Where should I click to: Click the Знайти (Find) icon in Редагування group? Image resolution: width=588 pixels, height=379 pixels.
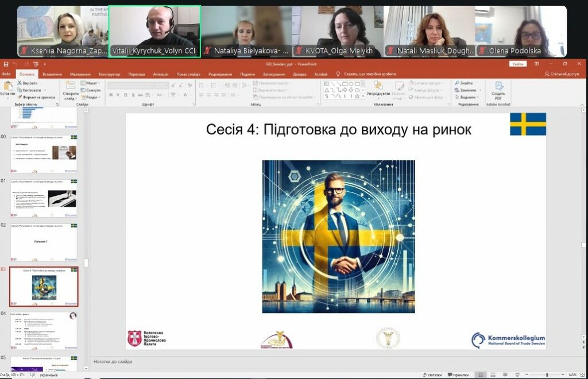(458, 82)
